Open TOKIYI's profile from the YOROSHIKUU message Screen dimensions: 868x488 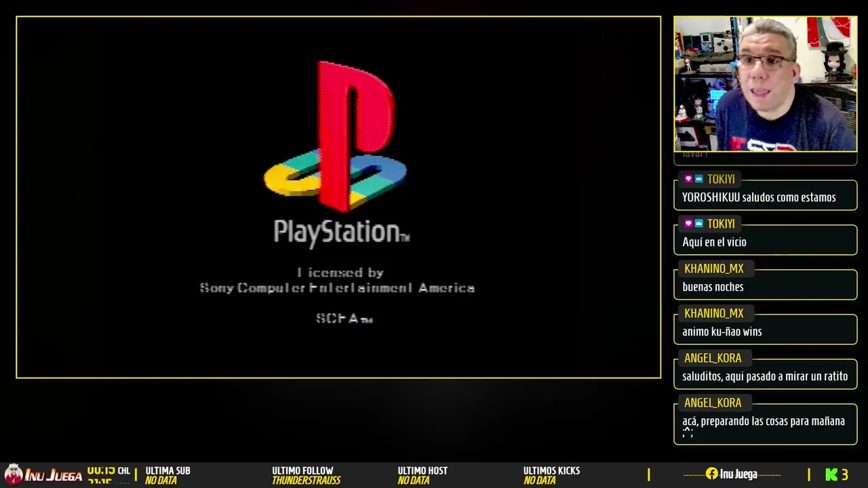pos(721,179)
